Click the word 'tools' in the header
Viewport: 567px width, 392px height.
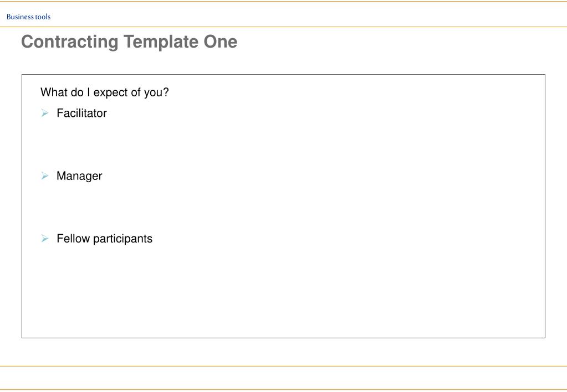[x=43, y=17]
